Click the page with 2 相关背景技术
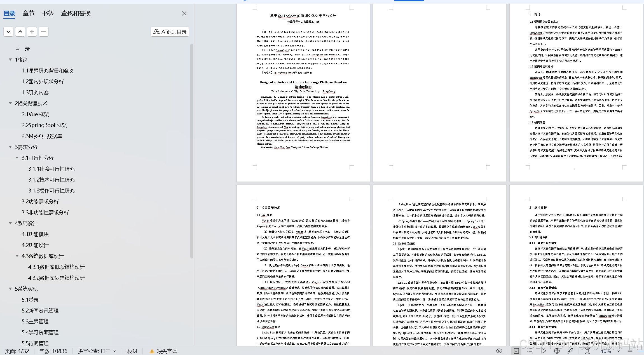 pos(303,265)
